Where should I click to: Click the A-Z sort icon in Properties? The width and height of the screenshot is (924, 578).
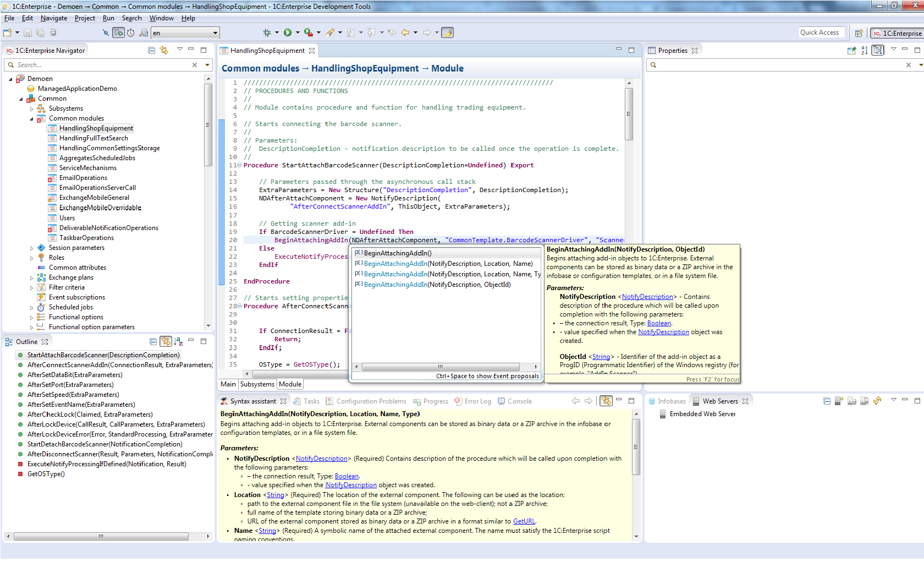click(x=865, y=50)
